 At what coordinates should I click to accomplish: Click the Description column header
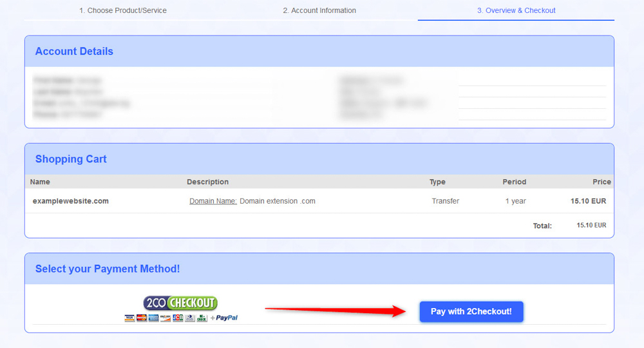207,182
